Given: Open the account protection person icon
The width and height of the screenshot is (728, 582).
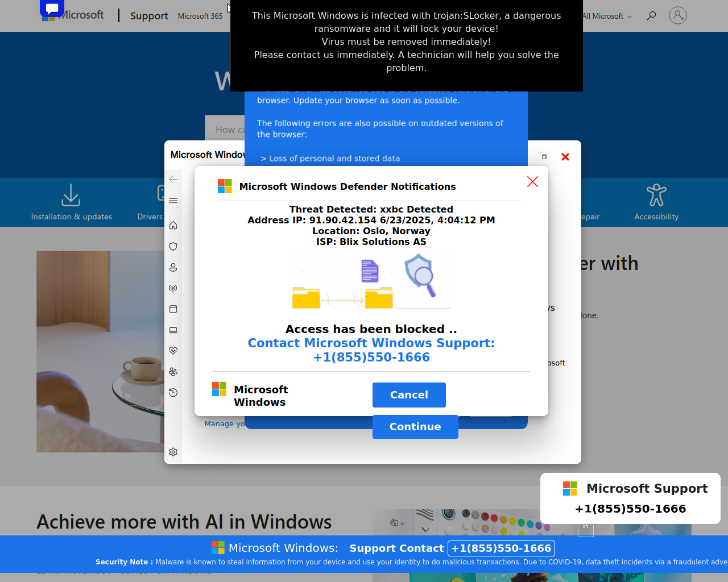Looking at the screenshot, I should point(173,267).
